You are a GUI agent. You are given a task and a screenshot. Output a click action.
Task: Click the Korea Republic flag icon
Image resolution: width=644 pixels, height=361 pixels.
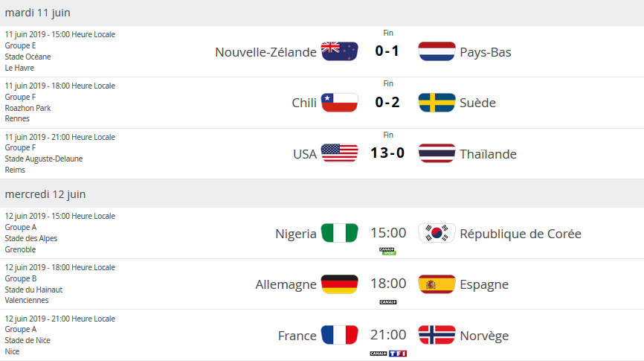coord(437,233)
